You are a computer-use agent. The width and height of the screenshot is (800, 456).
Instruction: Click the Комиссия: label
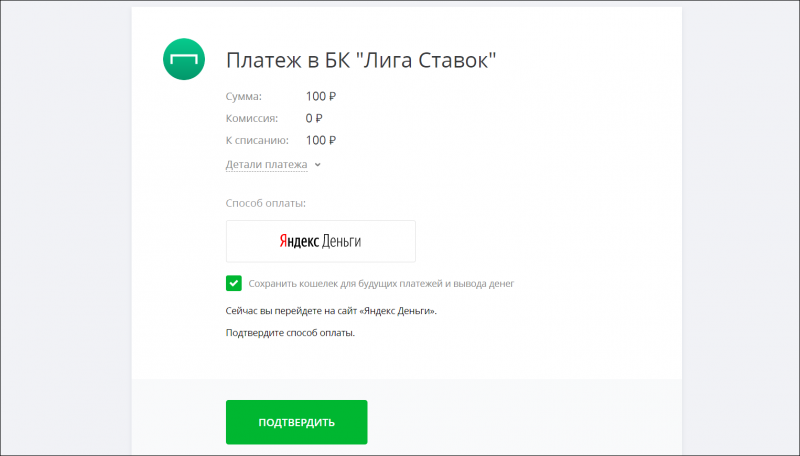point(252,118)
